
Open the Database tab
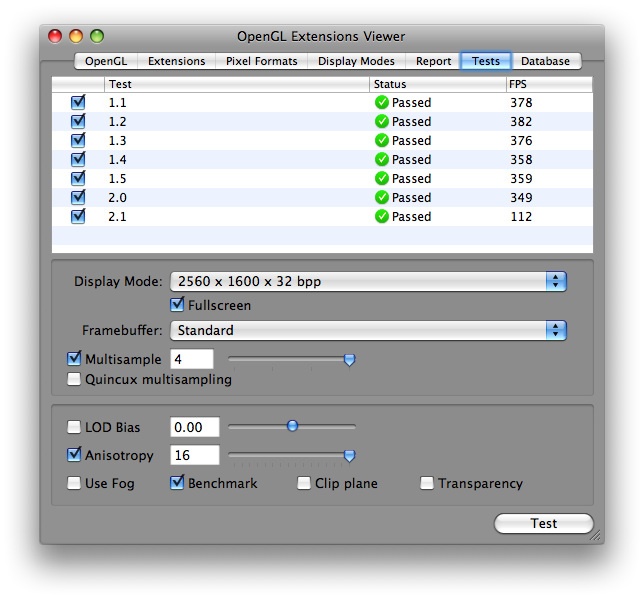point(545,61)
